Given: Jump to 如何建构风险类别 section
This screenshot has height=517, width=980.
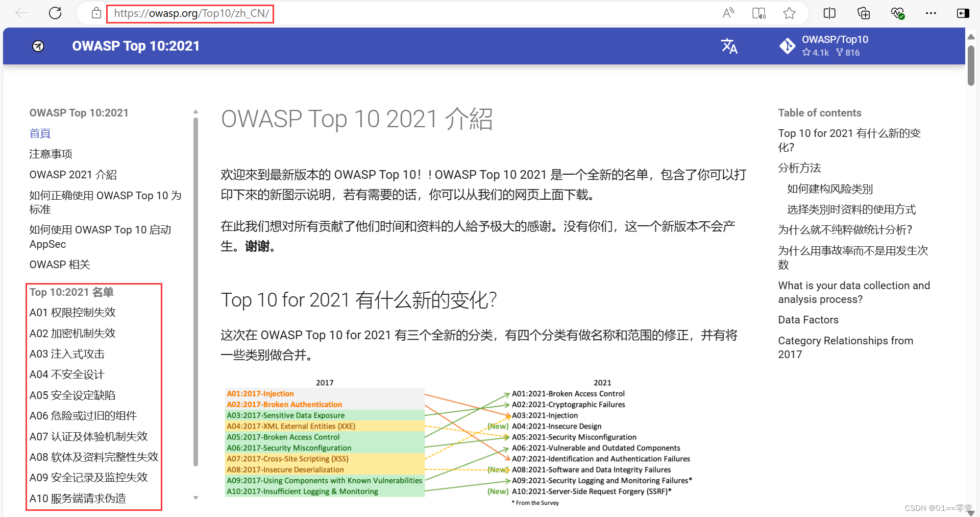Looking at the screenshot, I should (x=830, y=189).
